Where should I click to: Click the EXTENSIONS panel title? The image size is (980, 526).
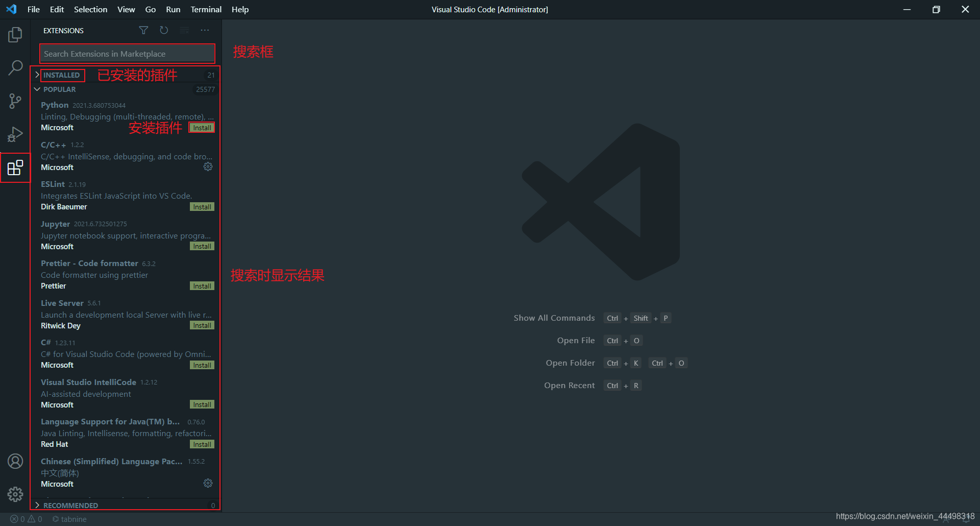63,31
